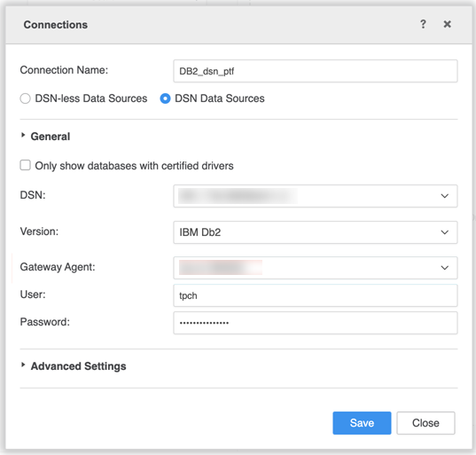This screenshot has height=455, width=476.
Task: Click the General section heading
Action: point(51,137)
